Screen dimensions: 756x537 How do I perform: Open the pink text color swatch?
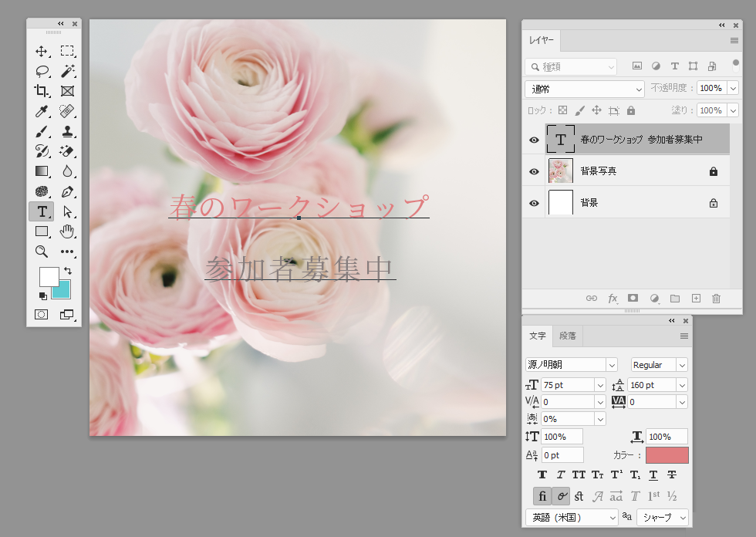667,455
